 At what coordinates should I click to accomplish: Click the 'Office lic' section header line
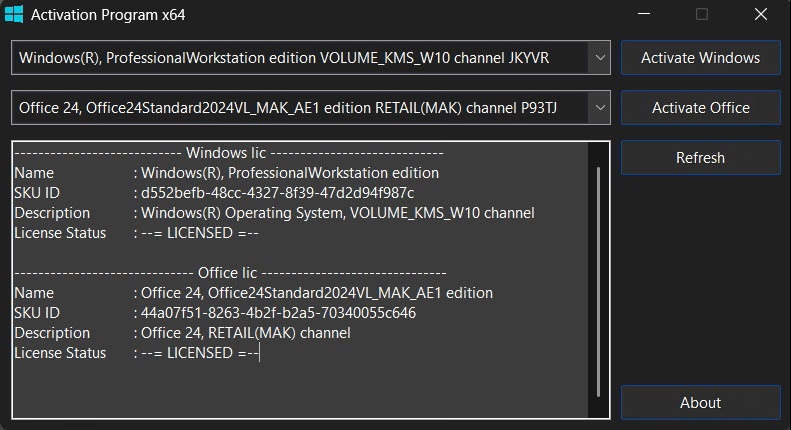tap(231, 273)
